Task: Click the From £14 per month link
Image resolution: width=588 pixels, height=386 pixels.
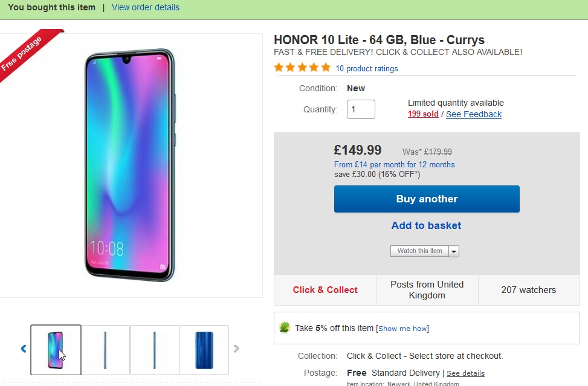Action: coord(394,164)
